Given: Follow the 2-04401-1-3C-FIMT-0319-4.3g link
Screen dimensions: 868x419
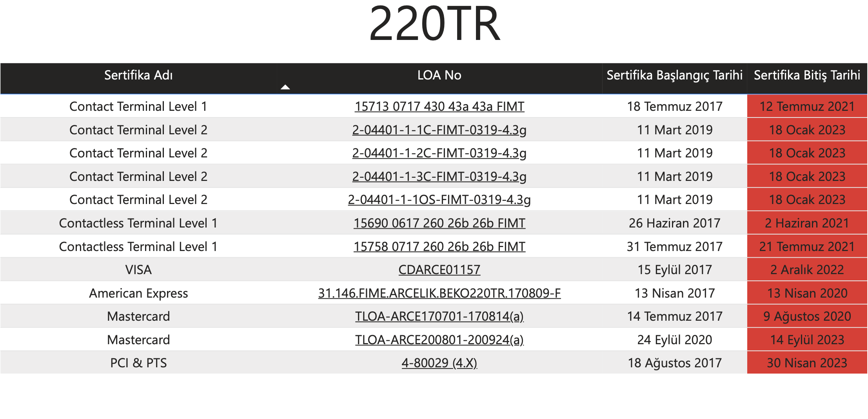Looking at the screenshot, I should tap(439, 177).
